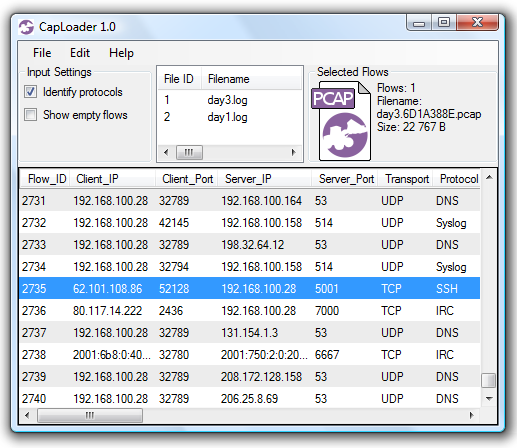The width and height of the screenshot is (517, 448).
Task: Click flow table scroll down arrow
Action: [x=489, y=399]
